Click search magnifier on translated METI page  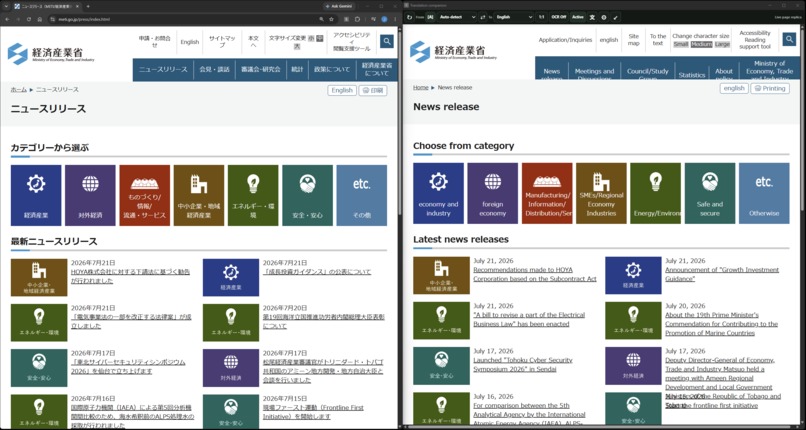[x=789, y=39]
